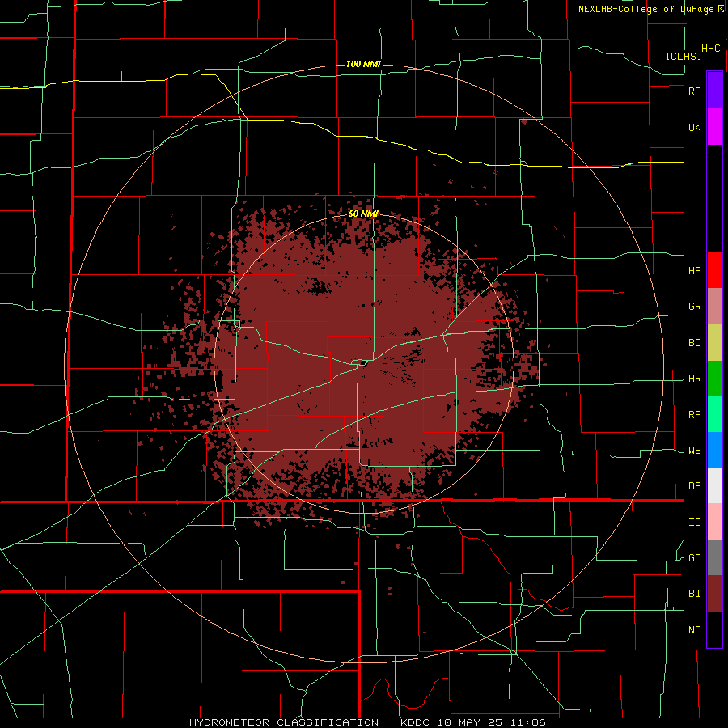Click the 'NEXLAB-College of DuPage' credit text

point(648,9)
